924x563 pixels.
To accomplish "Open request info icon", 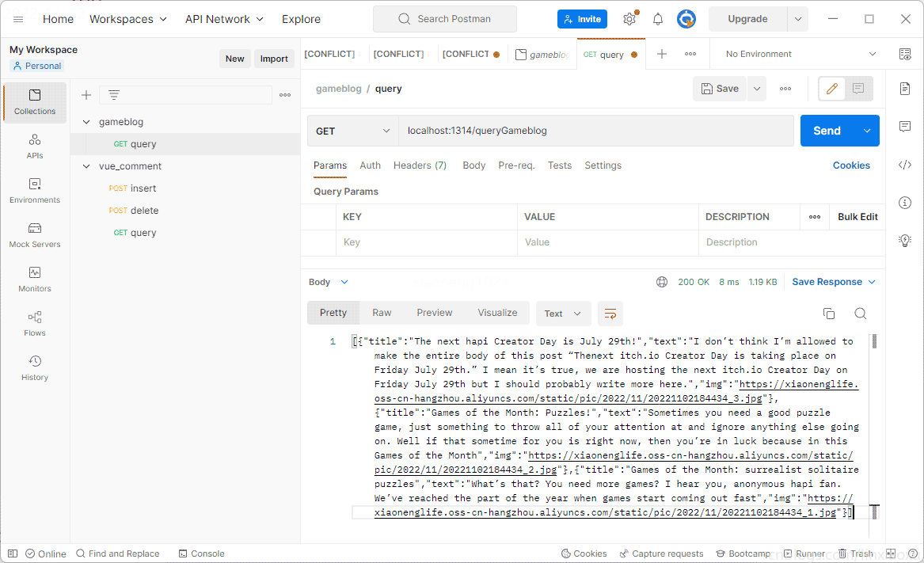I will 905,203.
